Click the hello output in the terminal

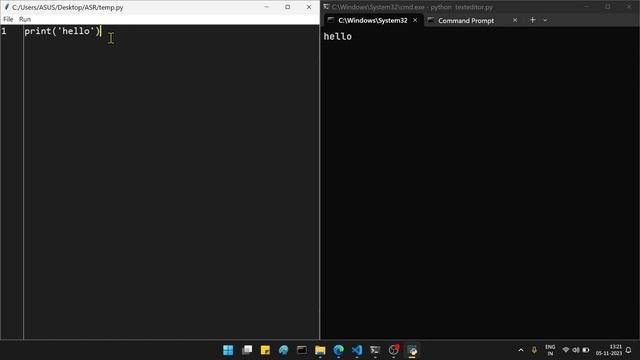[338, 37]
